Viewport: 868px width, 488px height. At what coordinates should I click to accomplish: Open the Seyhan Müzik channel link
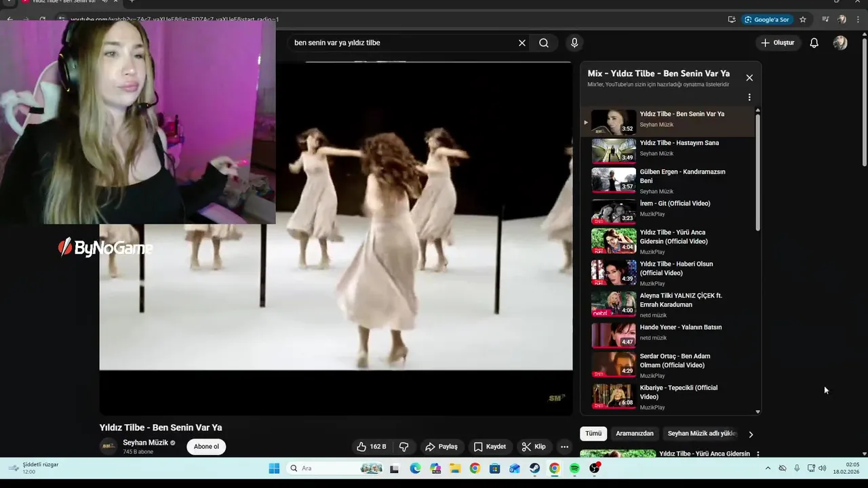(145, 443)
